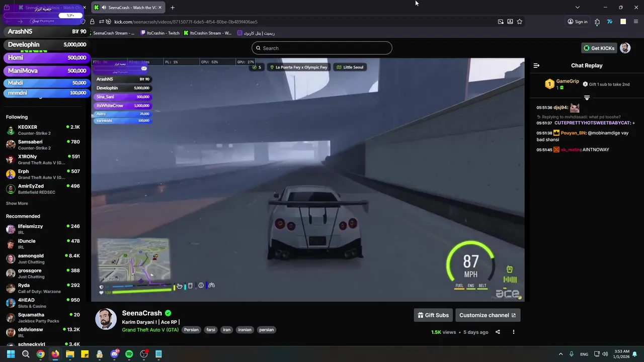Open the ItsCrashin - Twitch bookmark
The width and height of the screenshot is (644, 362).
(x=160, y=33)
